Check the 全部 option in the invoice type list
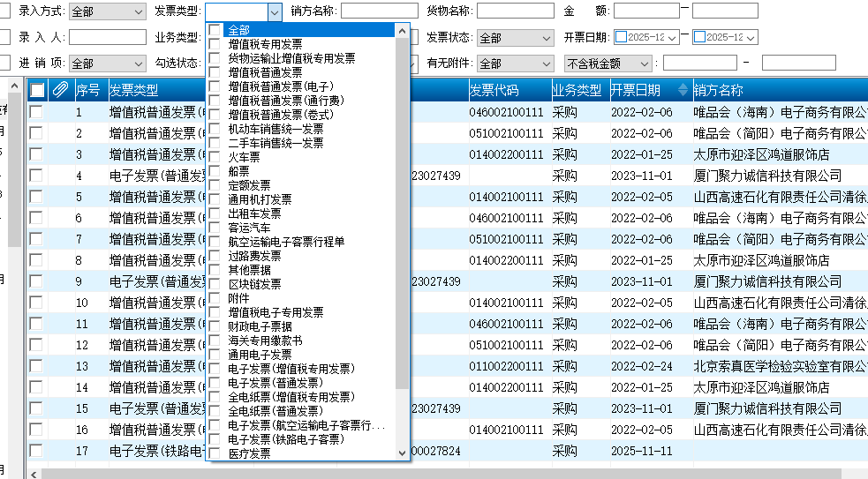Viewport: 868px width, 479px height. [x=215, y=30]
